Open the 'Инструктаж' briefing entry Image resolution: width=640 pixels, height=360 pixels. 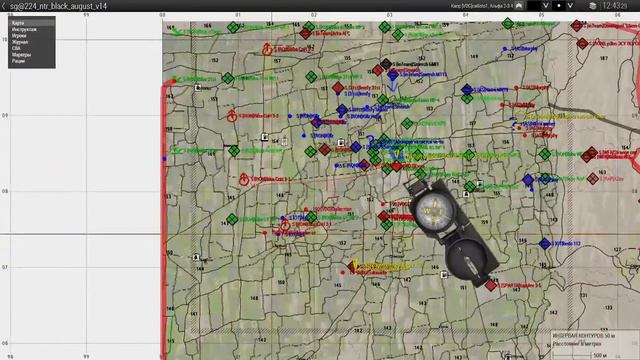click(x=31, y=29)
